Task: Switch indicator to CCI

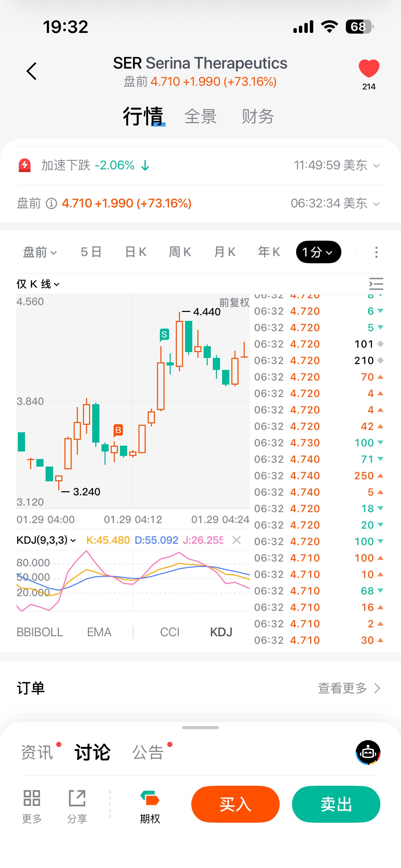Action: (x=170, y=632)
